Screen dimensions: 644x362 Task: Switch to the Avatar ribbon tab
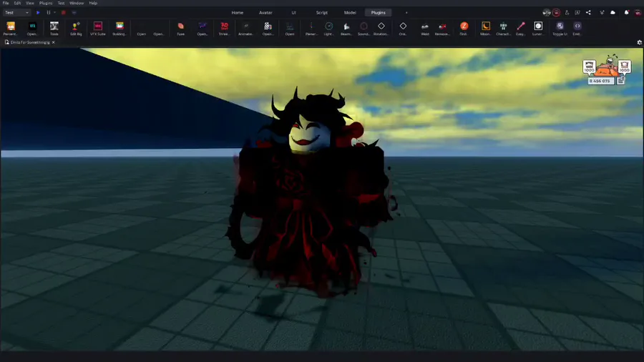click(x=265, y=13)
